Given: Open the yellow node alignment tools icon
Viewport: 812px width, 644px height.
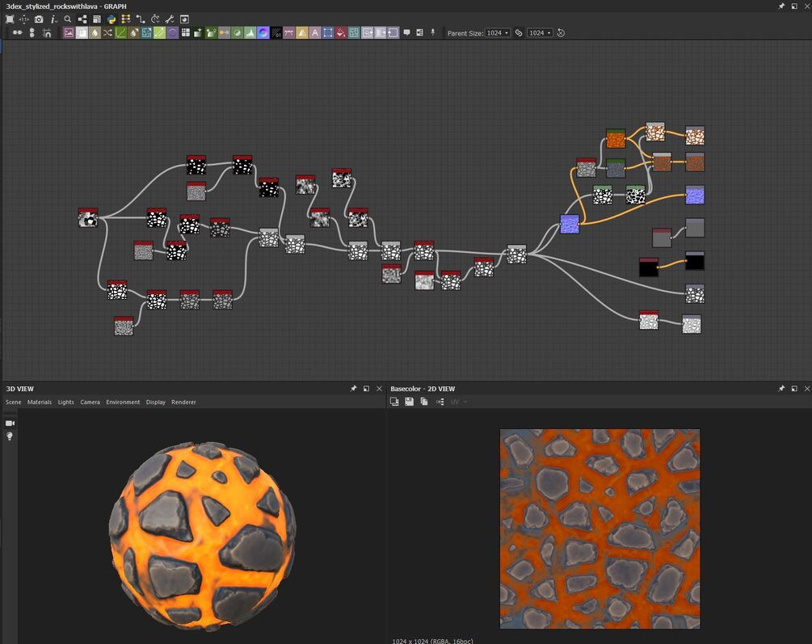Looking at the screenshot, I should click(x=126, y=19).
